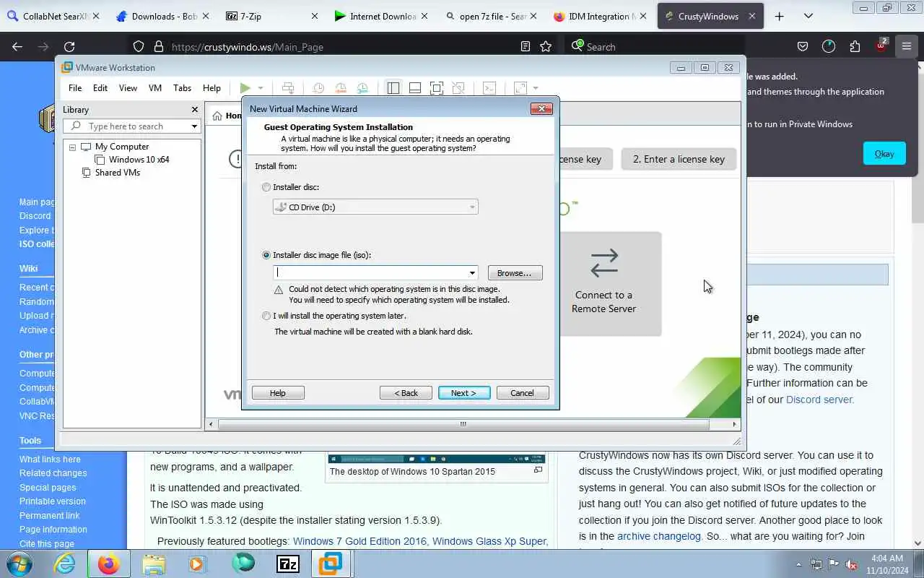
Task: Open the list all tabs chevron in Firefox
Action: click(x=808, y=16)
